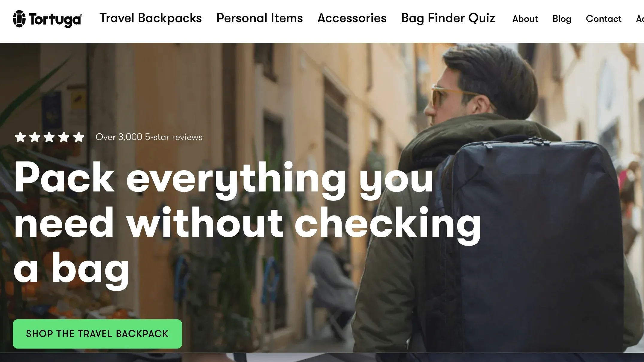The image size is (644, 362).
Task: Click the third review star icon
Action: point(49,137)
